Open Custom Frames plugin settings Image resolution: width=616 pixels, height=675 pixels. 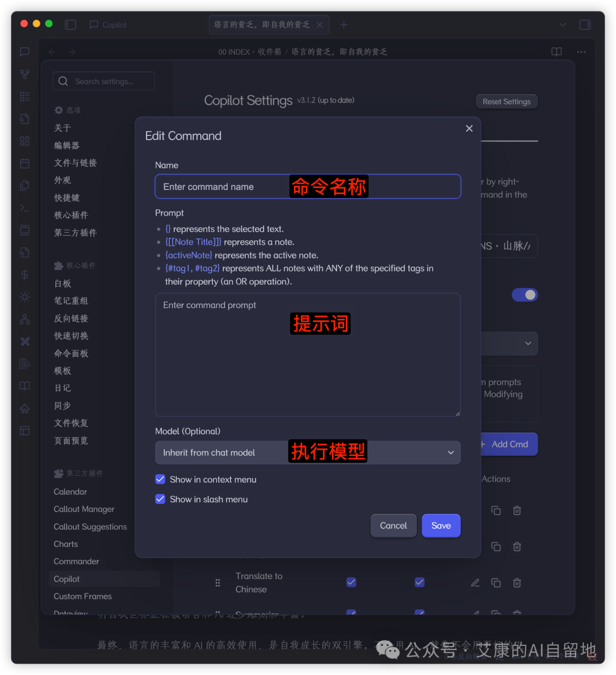83,596
